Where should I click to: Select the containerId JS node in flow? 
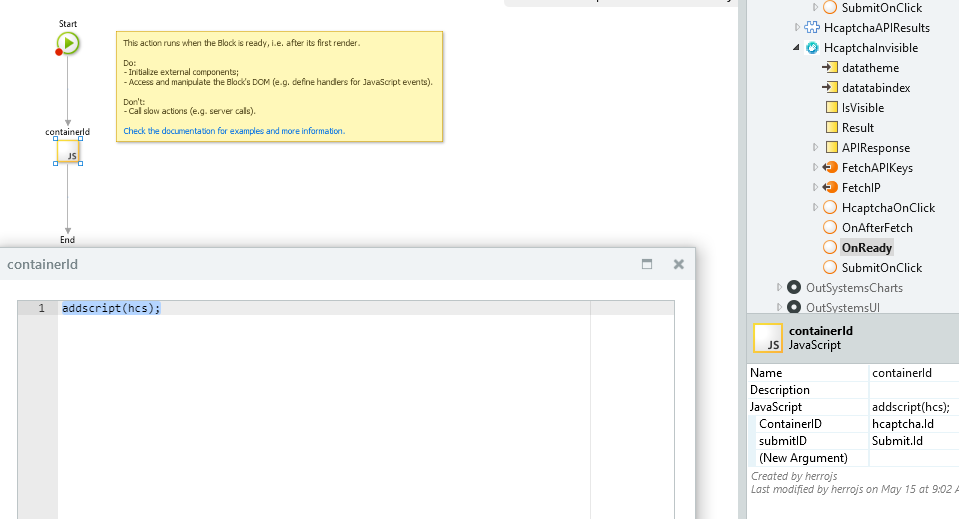pyautogui.click(x=68, y=151)
